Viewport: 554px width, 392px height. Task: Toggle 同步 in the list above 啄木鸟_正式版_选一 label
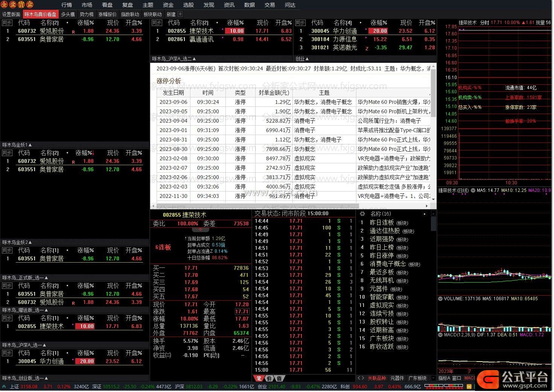tap(7, 251)
